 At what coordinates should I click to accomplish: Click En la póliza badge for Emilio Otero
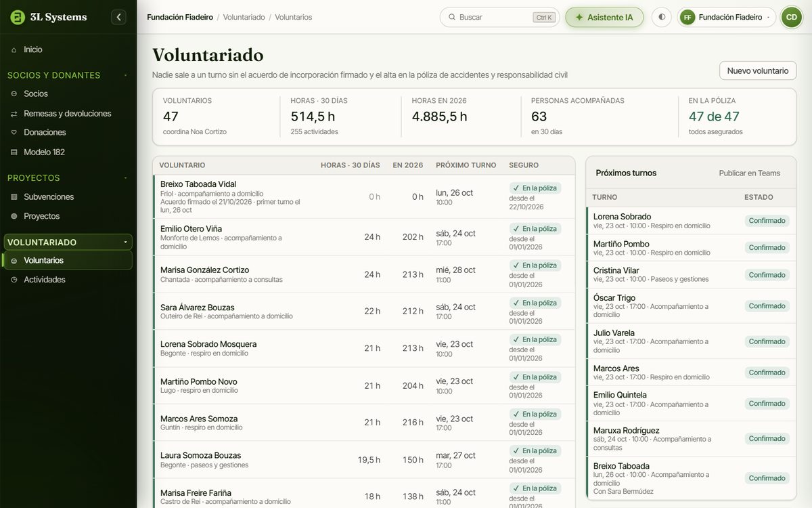535,229
